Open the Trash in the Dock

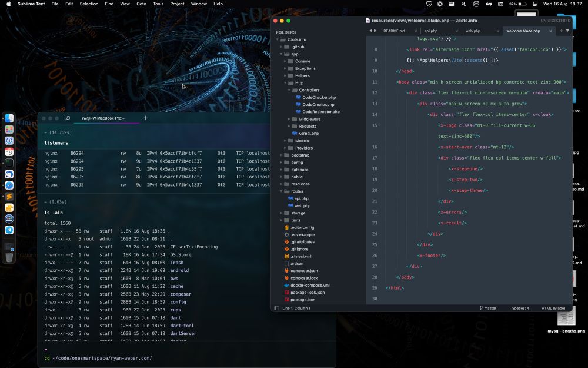[9, 257]
